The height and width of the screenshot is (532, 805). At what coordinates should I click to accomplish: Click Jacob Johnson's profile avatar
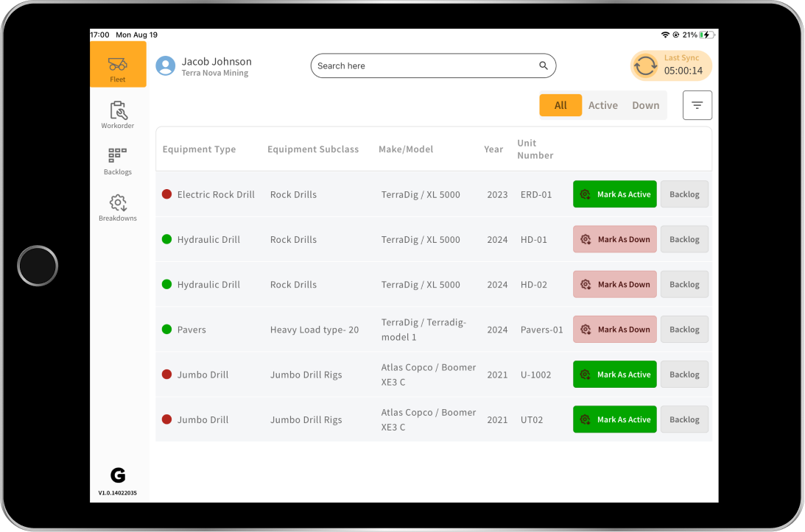pyautogui.click(x=166, y=65)
